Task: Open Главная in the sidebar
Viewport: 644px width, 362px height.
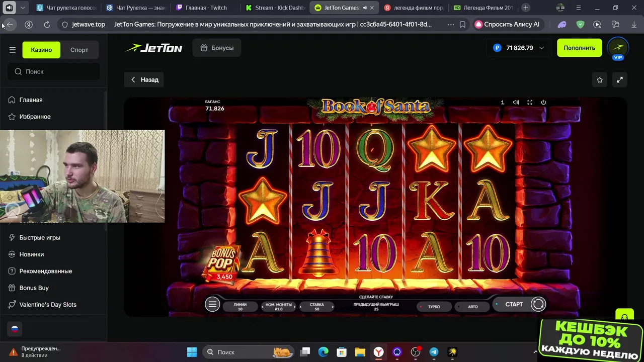Action: tap(31, 100)
